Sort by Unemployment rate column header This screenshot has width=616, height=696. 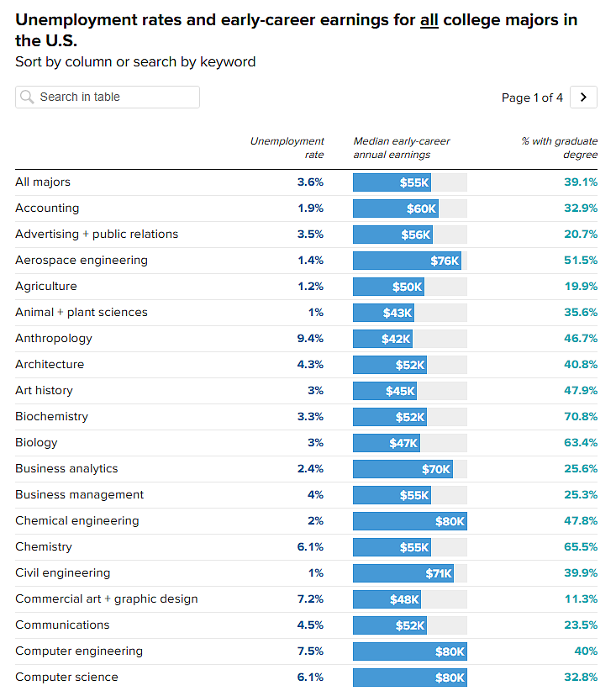point(287,148)
